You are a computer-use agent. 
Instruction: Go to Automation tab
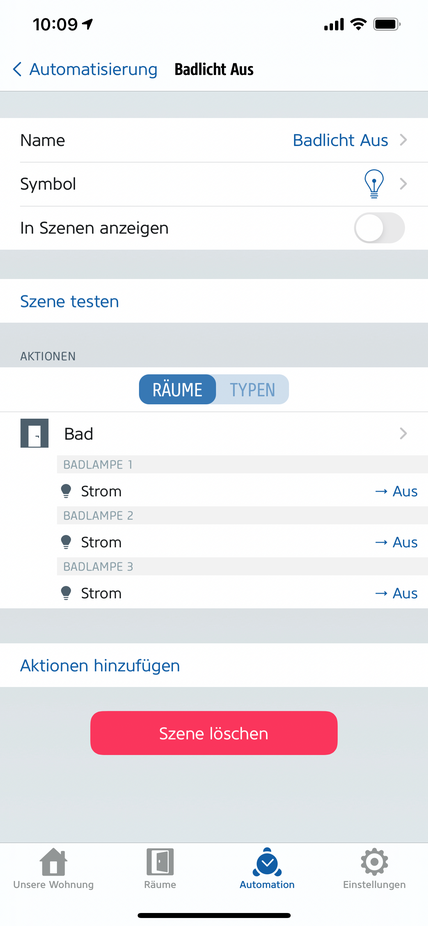coord(267,869)
